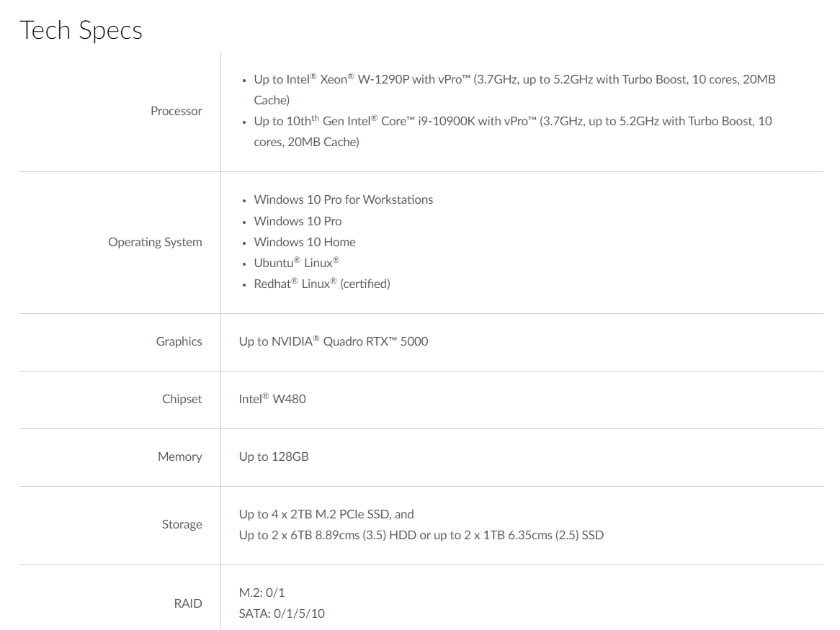Click the Intel W480 chipset value

272,399
